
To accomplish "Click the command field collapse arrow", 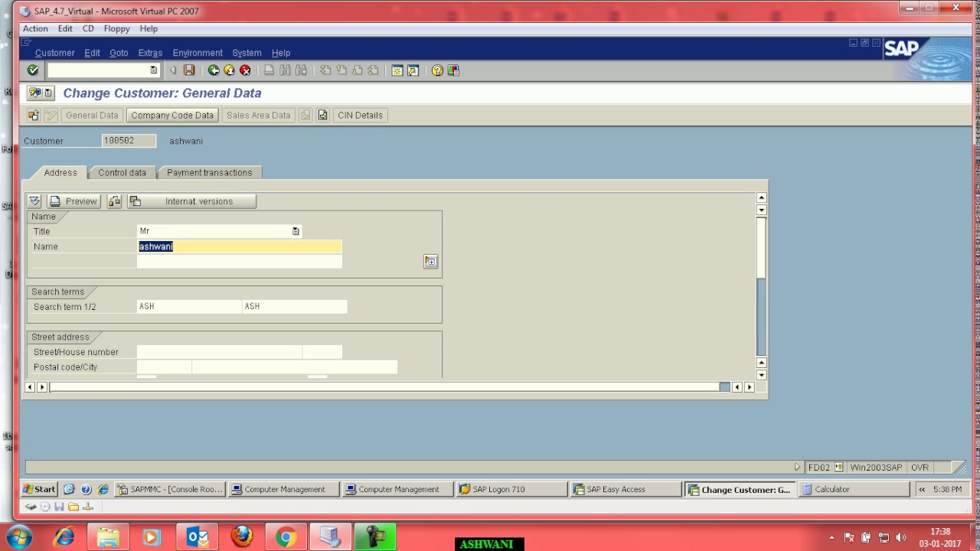I will tap(172, 70).
